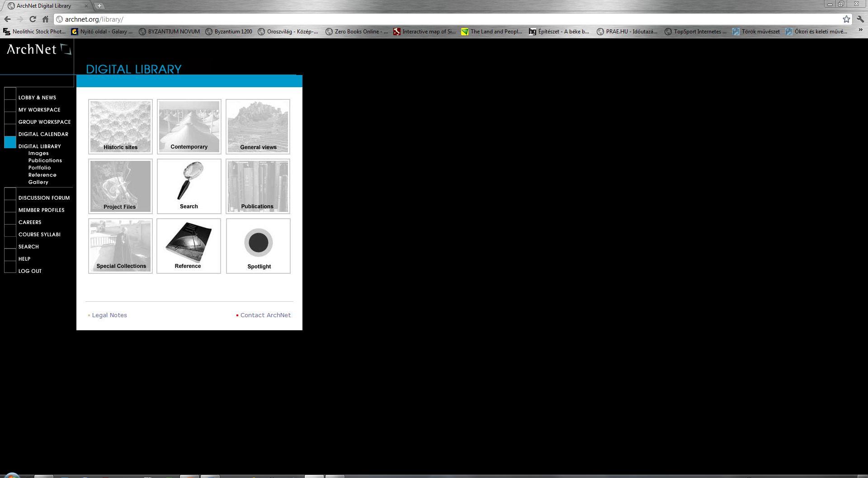Open Gallery under Digital Library
Viewport: 868px width, 478px height.
pos(38,183)
